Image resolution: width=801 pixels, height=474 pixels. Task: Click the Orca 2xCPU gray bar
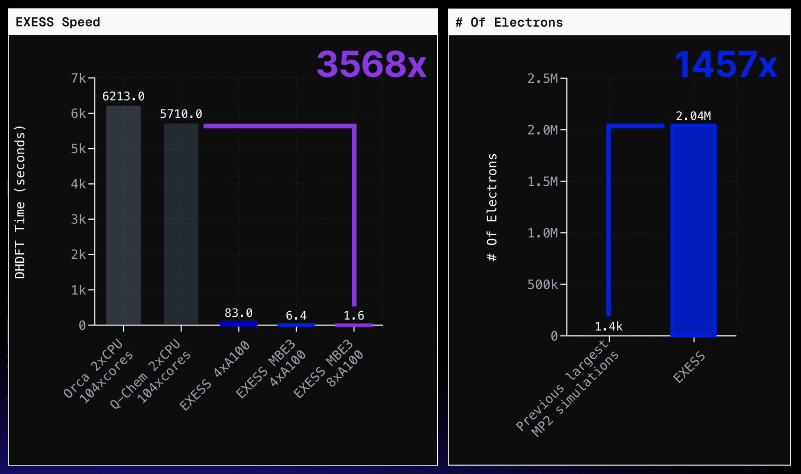coord(123,215)
